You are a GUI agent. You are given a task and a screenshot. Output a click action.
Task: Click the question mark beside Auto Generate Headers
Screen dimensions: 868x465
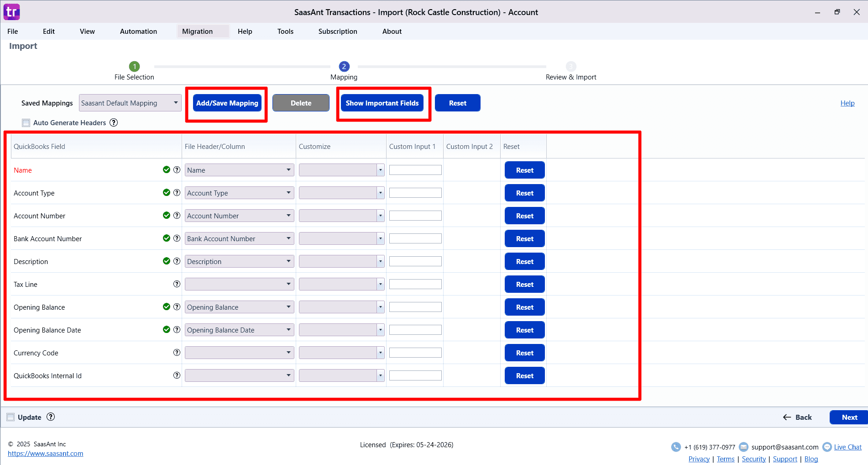(x=114, y=122)
